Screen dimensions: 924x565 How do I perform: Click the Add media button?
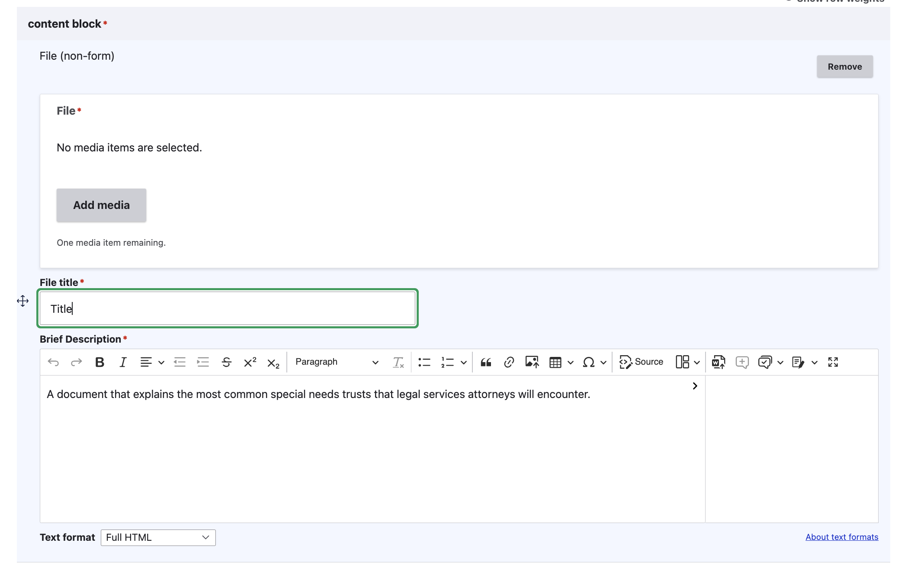pyautogui.click(x=101, y=205)
